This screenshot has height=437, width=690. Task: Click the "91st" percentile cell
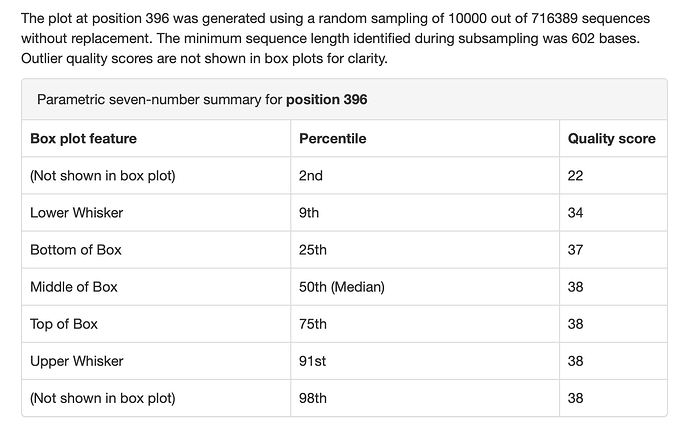312,361
